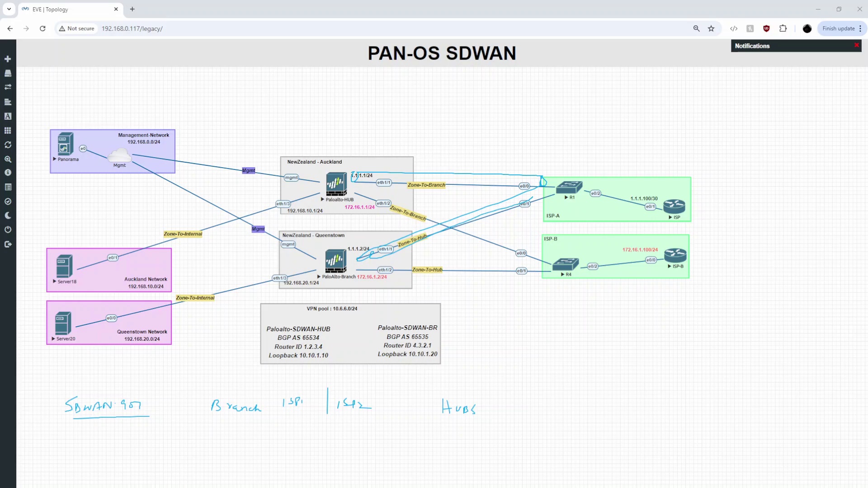Select the Paloalto-HUB firewall node
Viewport: 868px width, 488px height.
tap(336, 184)
